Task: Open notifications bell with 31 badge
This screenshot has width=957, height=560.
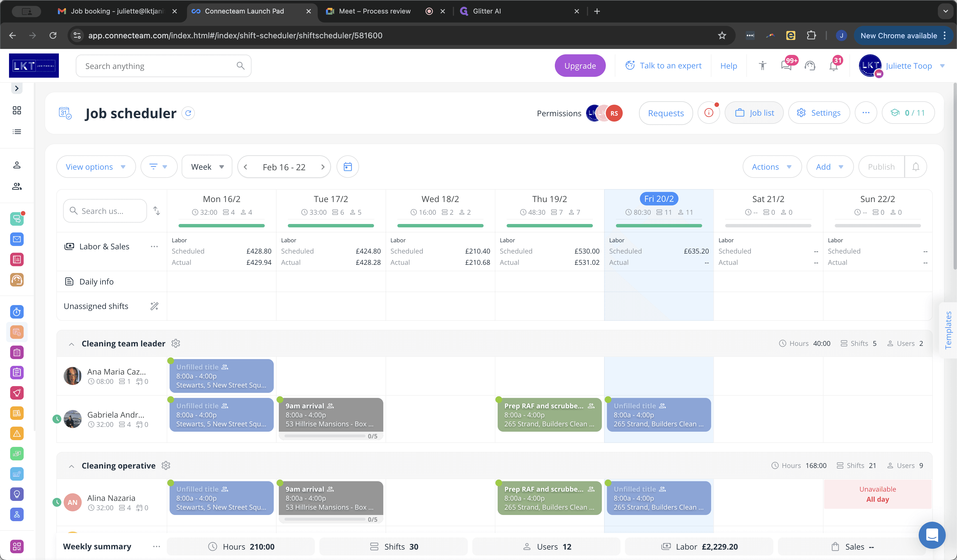Action: click(834, 66)
